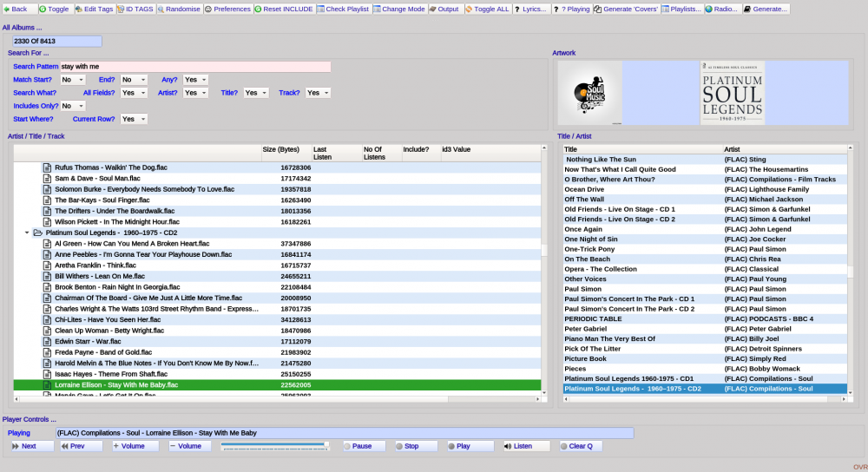Adjust the volume slider bar
Image resolution: width=868 pixels, height=472 pixels.
tap(274, 446)
